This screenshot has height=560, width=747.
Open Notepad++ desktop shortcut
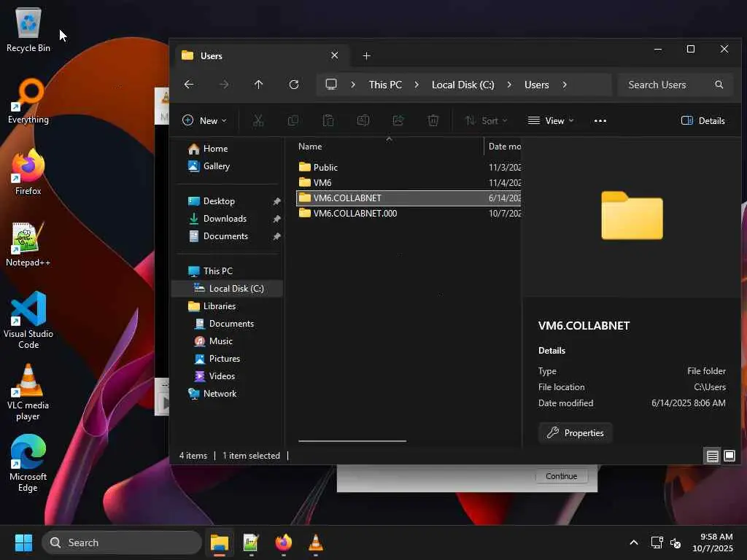[28, 244]
